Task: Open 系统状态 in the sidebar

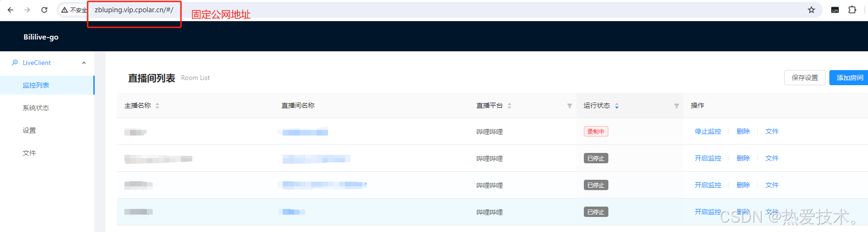Action: [47, 108]
